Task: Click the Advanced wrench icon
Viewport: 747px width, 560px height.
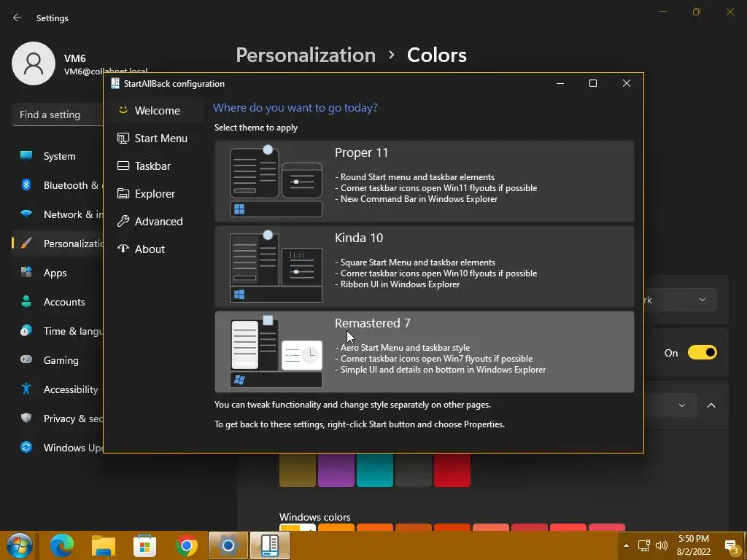Action: click(x=123, y=221)
